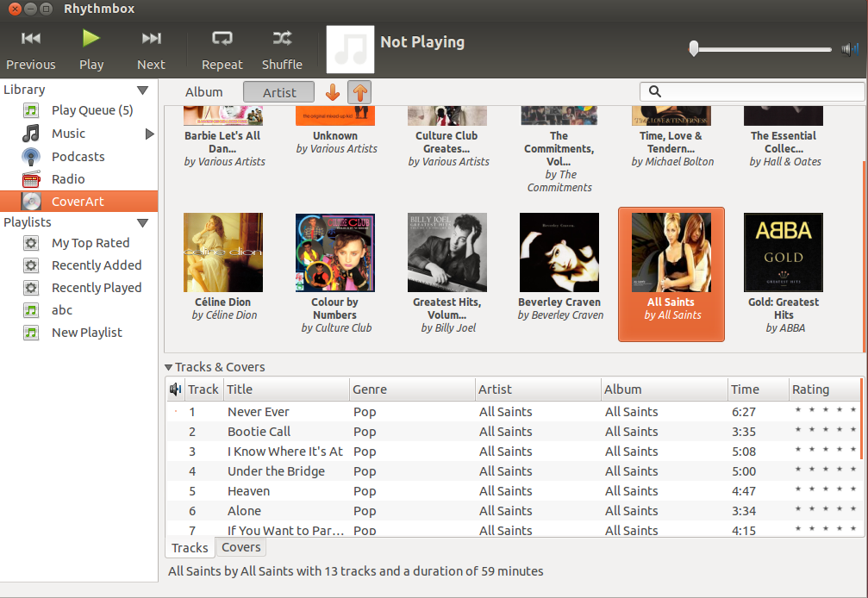Click the search magnifier icon

[655, 92]
